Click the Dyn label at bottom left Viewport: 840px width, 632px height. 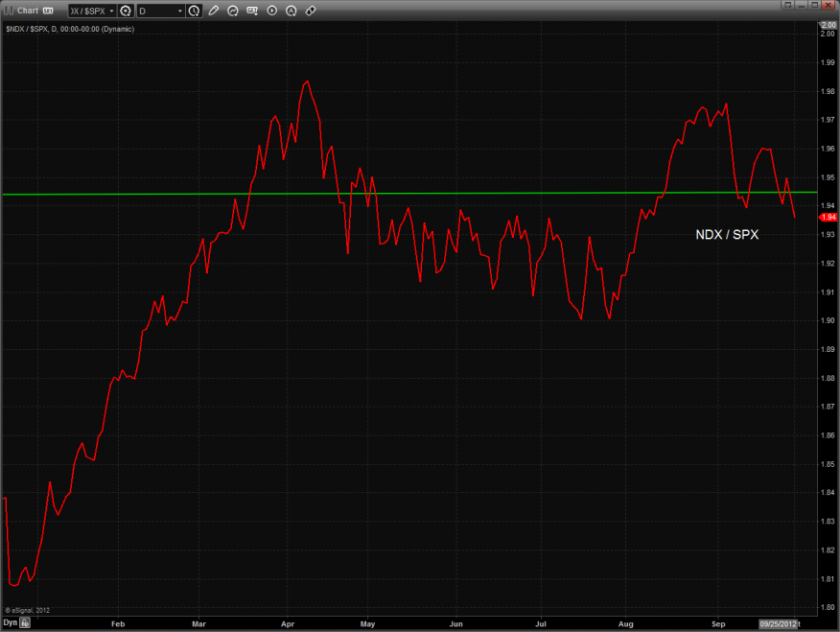point(11,622)
